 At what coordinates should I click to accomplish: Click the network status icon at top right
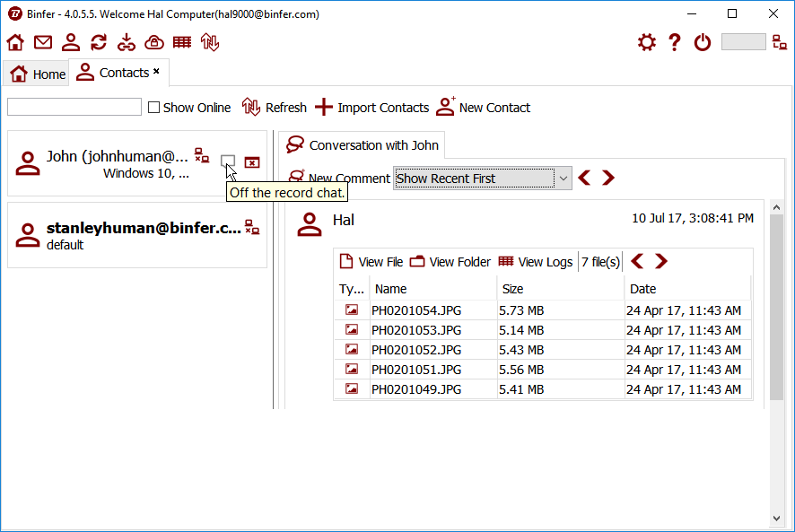coord(780,42)
